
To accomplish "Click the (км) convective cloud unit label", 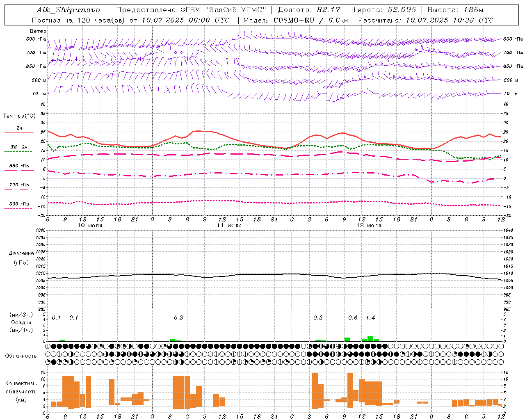I will (21, 399).
